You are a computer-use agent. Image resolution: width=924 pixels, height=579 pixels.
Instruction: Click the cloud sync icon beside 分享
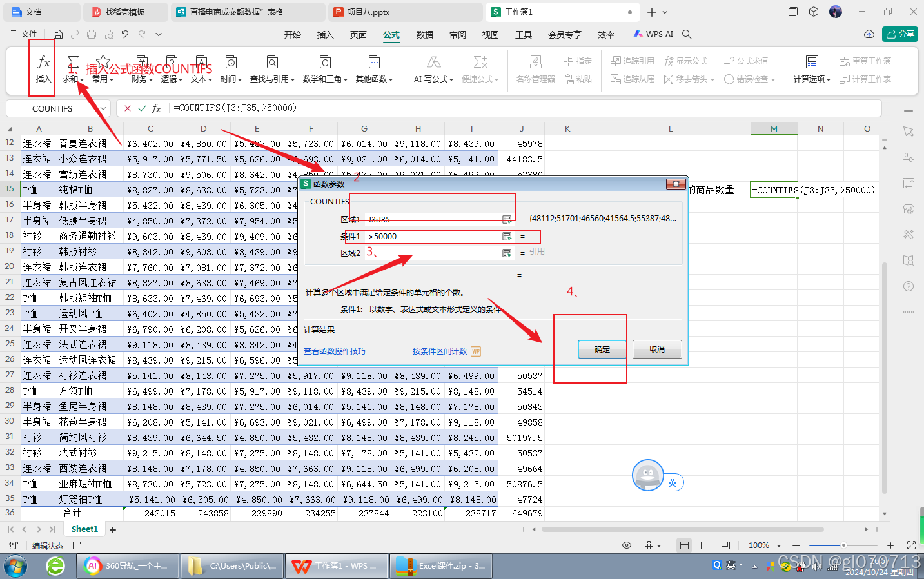pyautogui.click(x=869, y=34)
